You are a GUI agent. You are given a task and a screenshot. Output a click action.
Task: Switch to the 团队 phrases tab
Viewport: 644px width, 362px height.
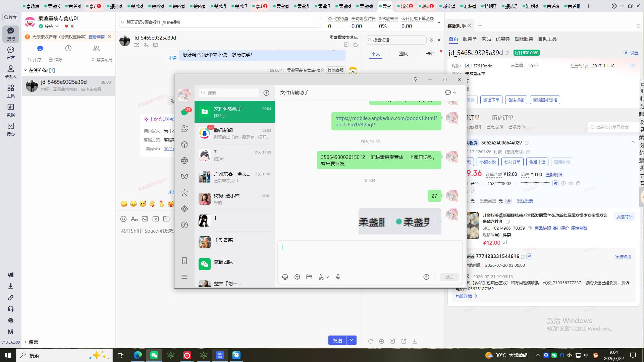[403, 54]
